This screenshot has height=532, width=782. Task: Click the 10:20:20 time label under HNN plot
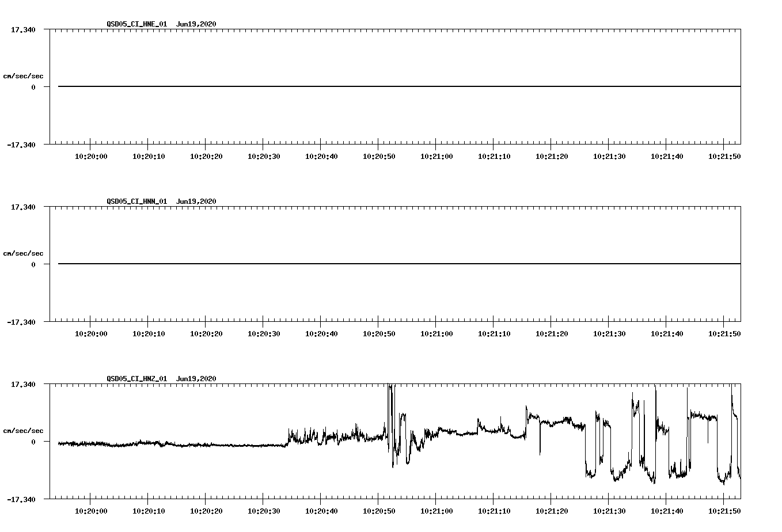[206, 334]
